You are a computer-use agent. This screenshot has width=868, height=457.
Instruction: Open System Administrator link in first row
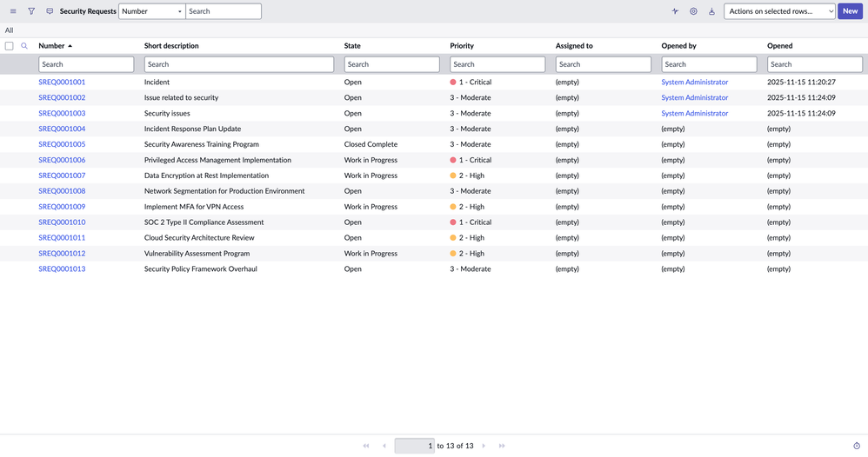tap(694, 83)
